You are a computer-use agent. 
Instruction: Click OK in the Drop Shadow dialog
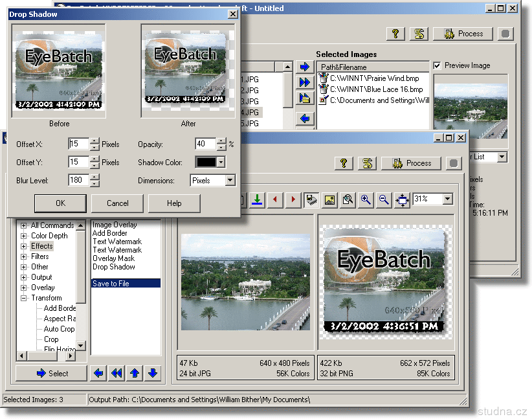point(60,203)
